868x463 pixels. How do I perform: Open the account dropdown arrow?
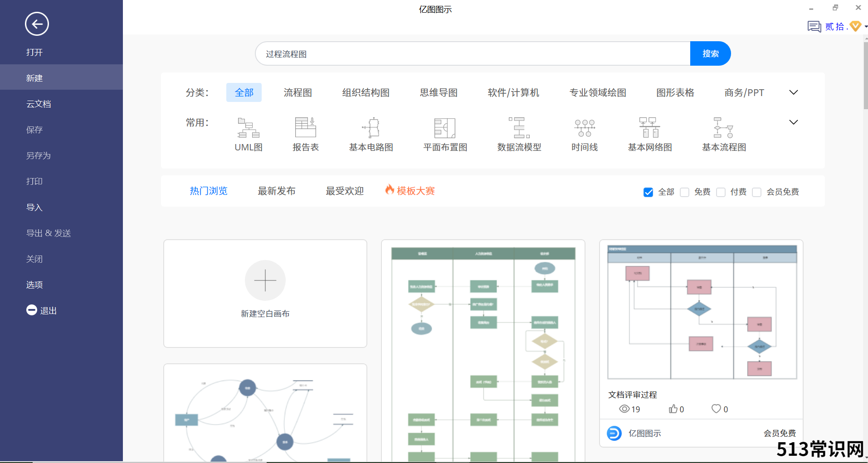[x=865, y=27]
